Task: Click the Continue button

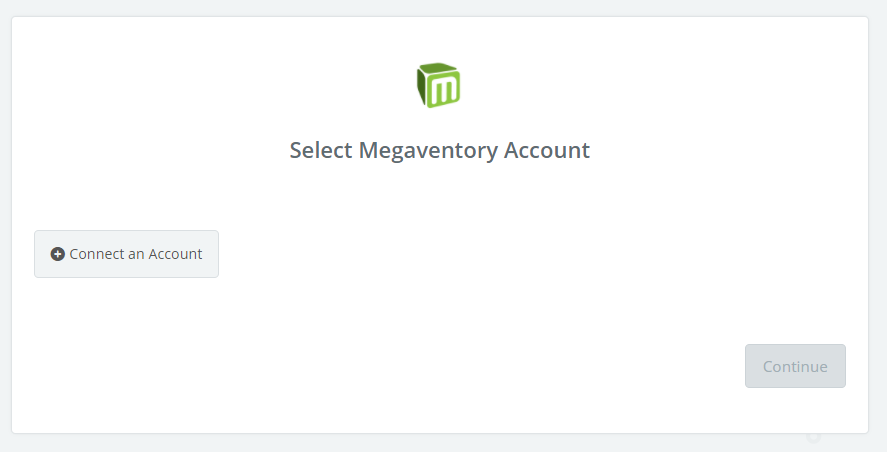Action: pyautogui.click(x=795, y=366)
